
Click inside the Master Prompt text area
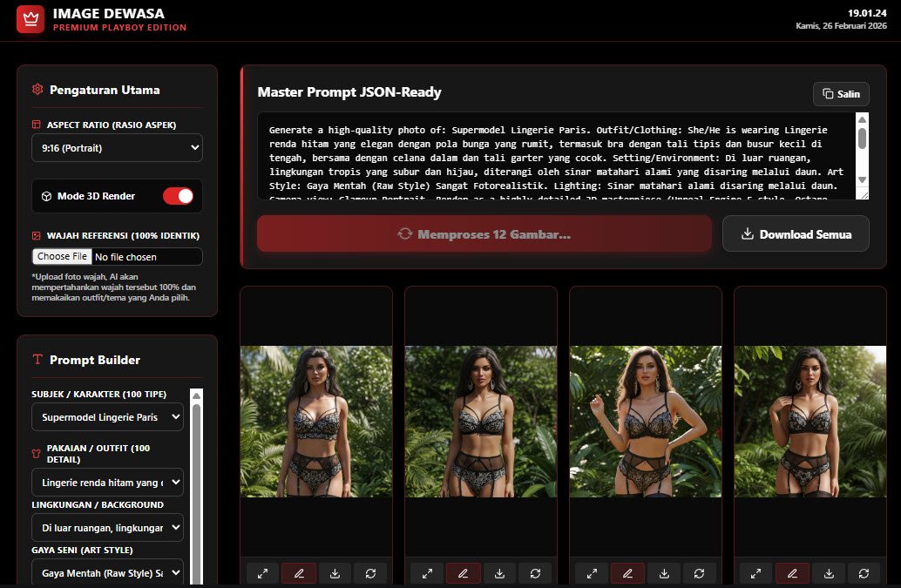558,156
